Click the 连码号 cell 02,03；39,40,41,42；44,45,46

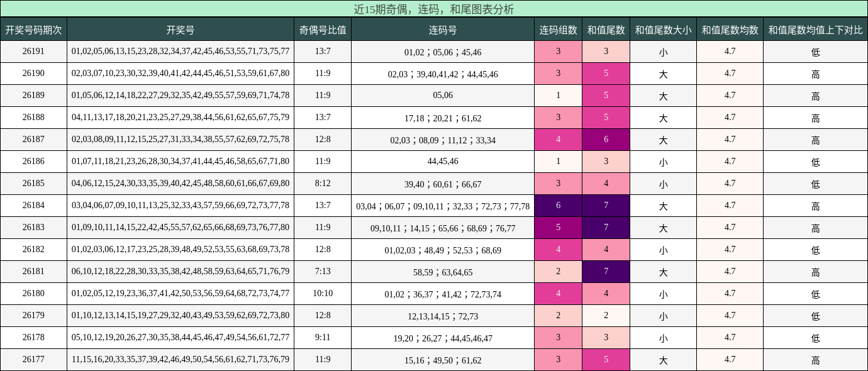click(443, 74)
